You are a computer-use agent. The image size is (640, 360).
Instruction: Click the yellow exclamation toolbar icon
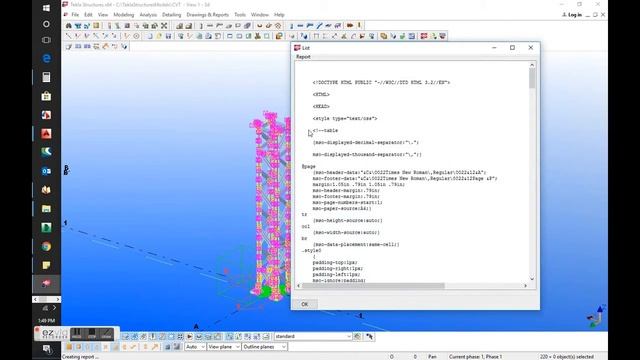click(x=359, y=26)
